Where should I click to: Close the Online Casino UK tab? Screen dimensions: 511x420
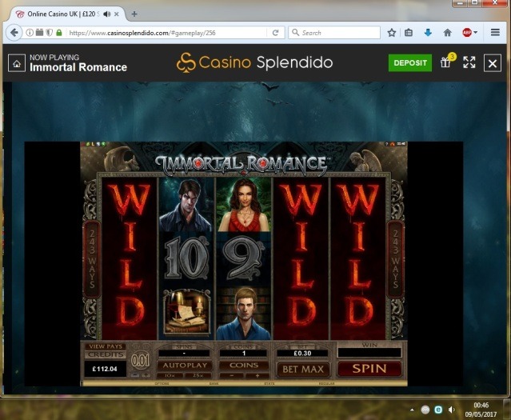click(117, 14)
